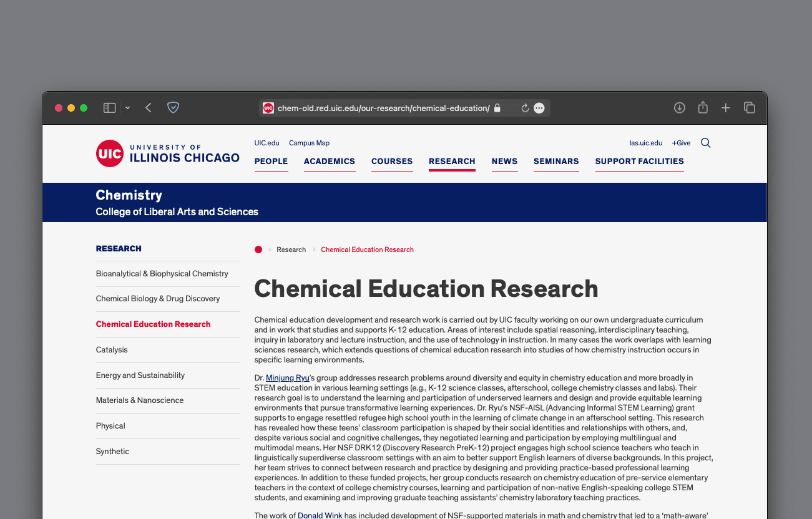
Task: Open site search magnifier icon
Action: [x=706, y=143]
